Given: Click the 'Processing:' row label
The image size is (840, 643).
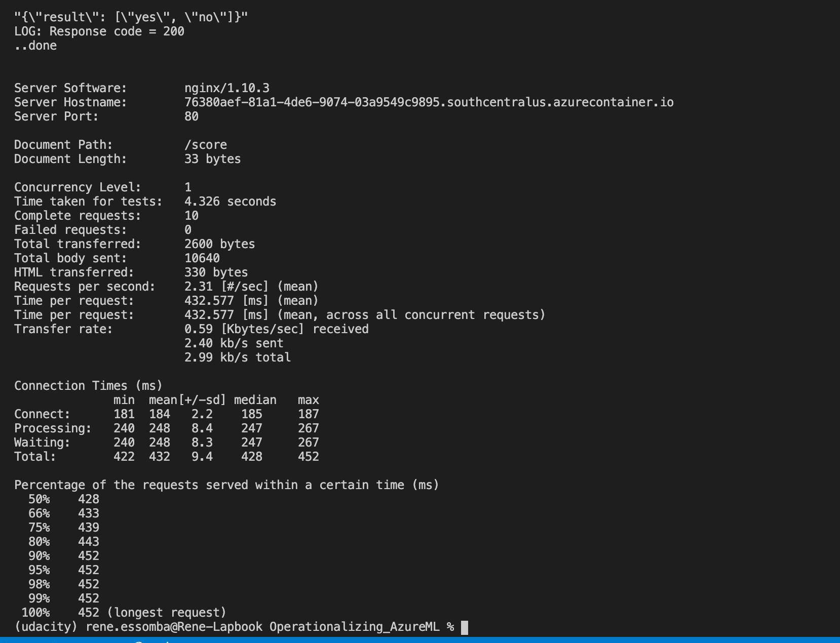Looking at the screenshot, I should 53,428.
